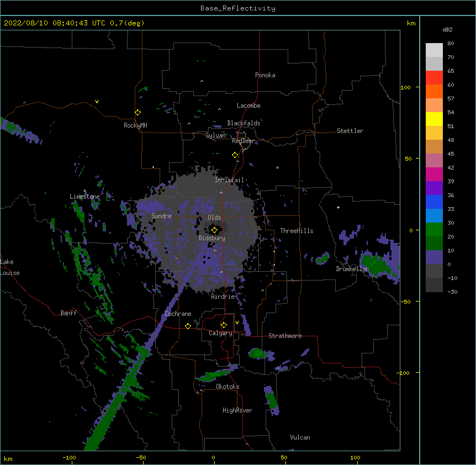The image size is (476, 465).
Task: Click the white asterisk marker east of Innisfail
Action: click(277, 167)
